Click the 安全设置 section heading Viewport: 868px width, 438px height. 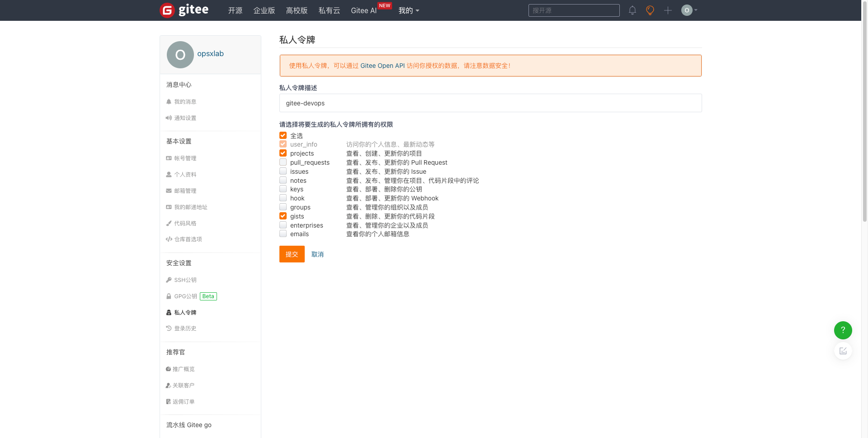179,263
